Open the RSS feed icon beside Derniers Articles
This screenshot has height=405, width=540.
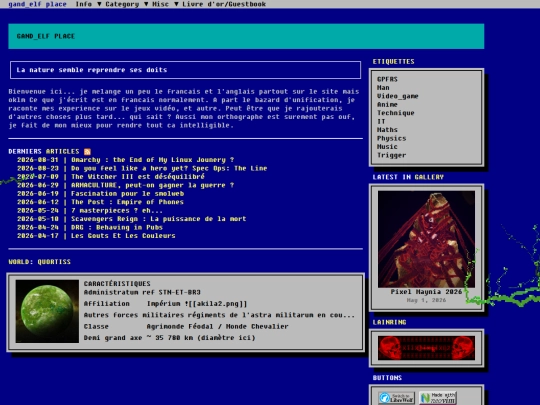coord(87,152)
